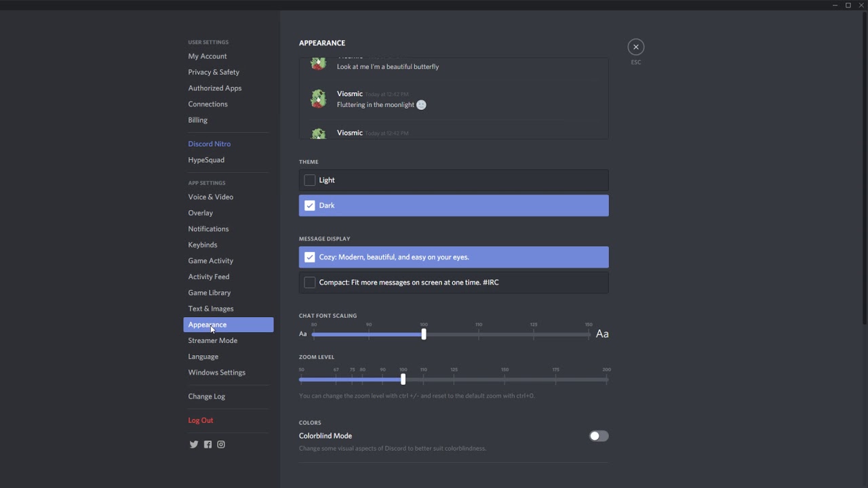Close settings with the ESC circle button
This screenshot has height=488, width=868.
pos(636,47)
